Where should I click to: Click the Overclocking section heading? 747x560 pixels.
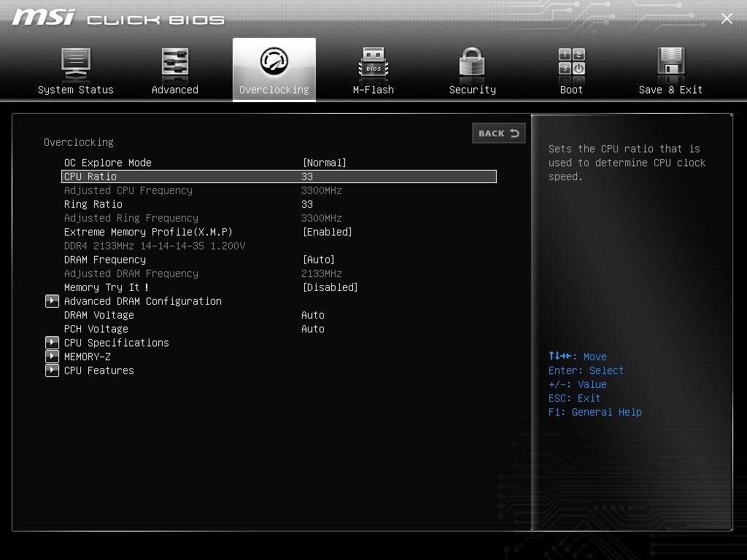pyautogui.click(x=79, y=142)
